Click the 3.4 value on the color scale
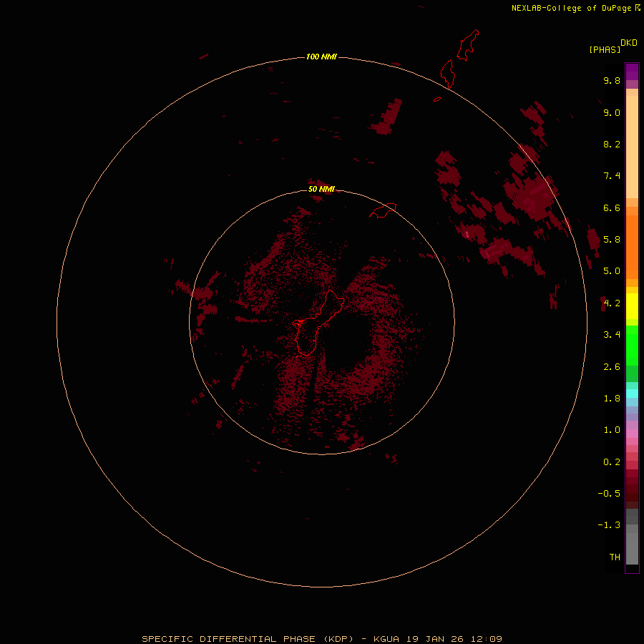The image size is (644, 644). [612, 335]
